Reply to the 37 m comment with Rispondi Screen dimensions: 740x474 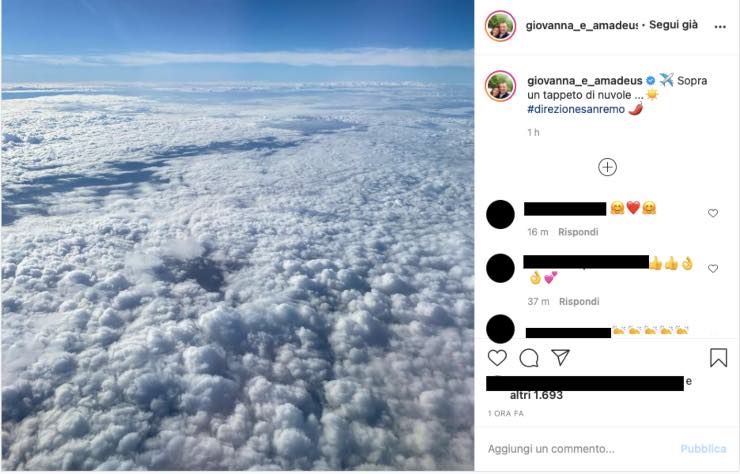click(x=579, y=301)
